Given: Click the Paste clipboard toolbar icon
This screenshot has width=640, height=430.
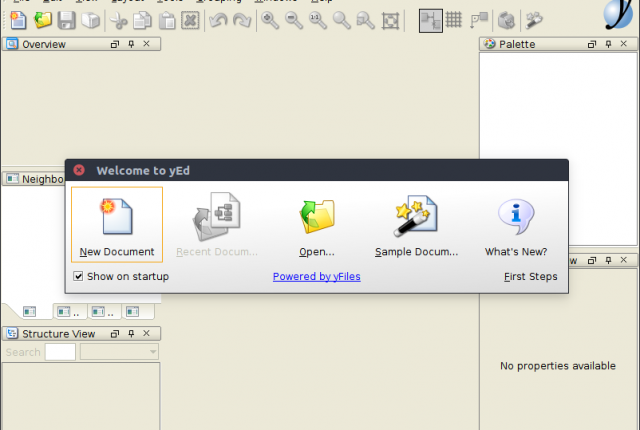Looking at the screenshot, I should (167, 20).
